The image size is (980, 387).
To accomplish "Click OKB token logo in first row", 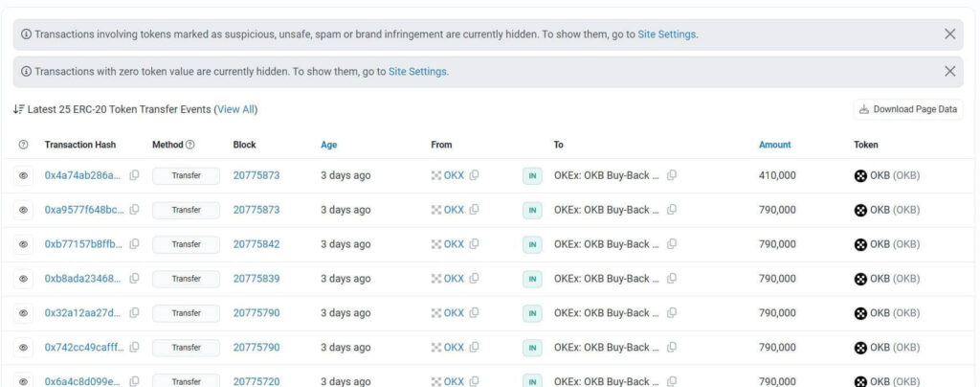I will point(860,175).
